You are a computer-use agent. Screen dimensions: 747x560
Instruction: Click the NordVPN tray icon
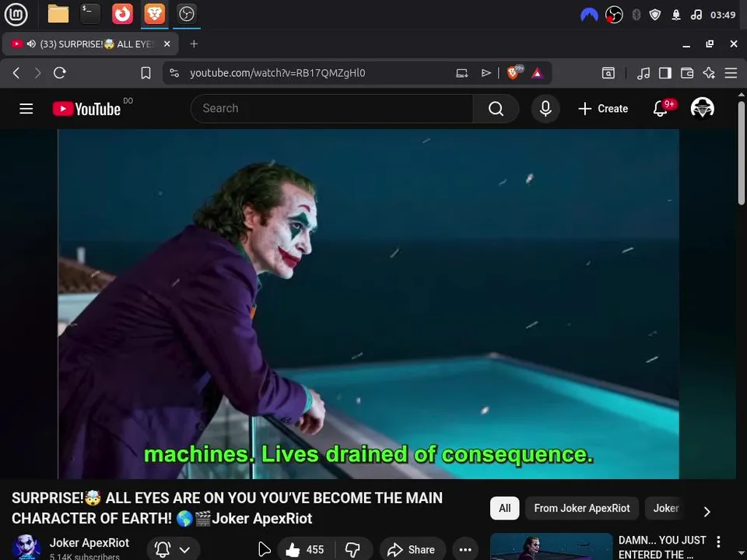coord(589,16)
